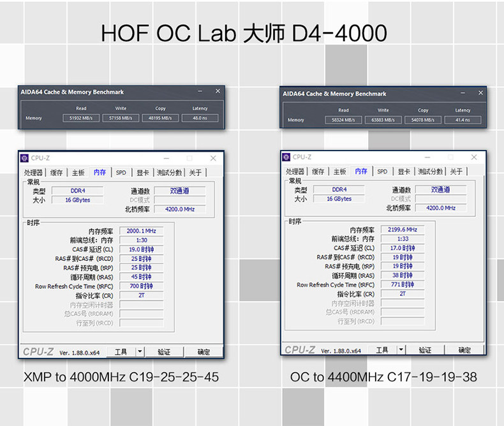Click memory Latency value 41.4 ns
Viewport: 504px width, 426px height.
(x=463, y=120)
